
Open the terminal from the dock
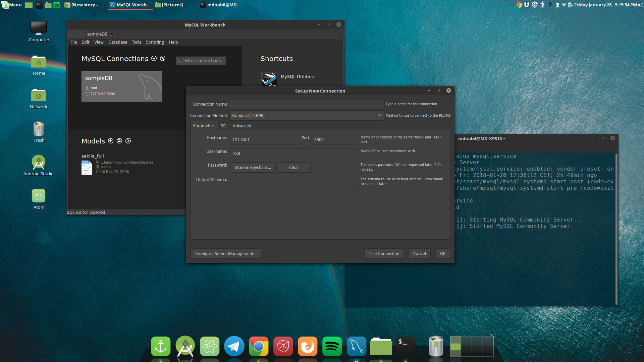click(x=406, y=346)
